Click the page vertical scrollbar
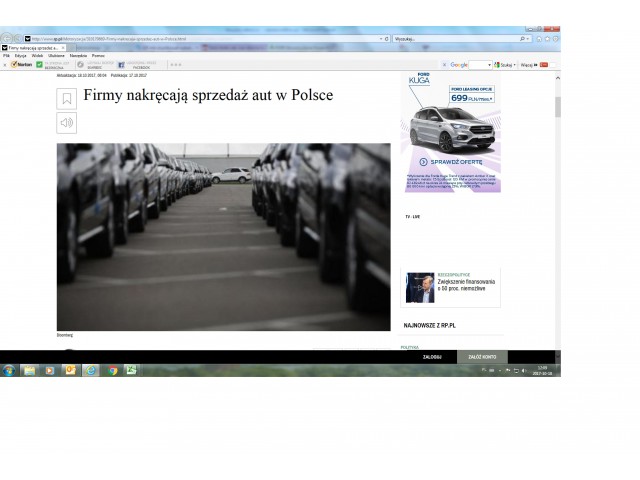 (557, 200)
